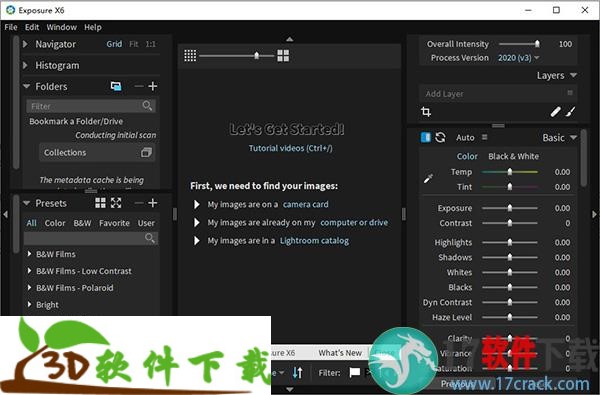Click the Add Layer field
The width and height of the screenshot is (600, 395).
pyautogui.click(x=497, y=93)
